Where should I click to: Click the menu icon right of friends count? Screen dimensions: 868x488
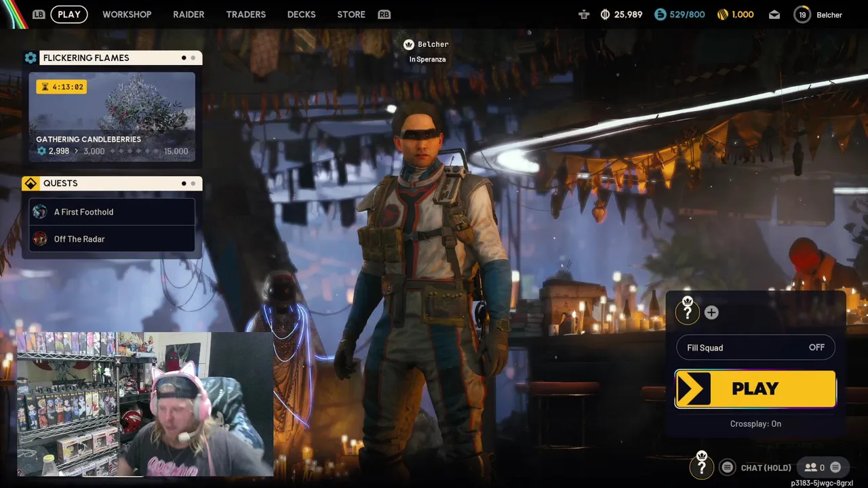point(835,467)
